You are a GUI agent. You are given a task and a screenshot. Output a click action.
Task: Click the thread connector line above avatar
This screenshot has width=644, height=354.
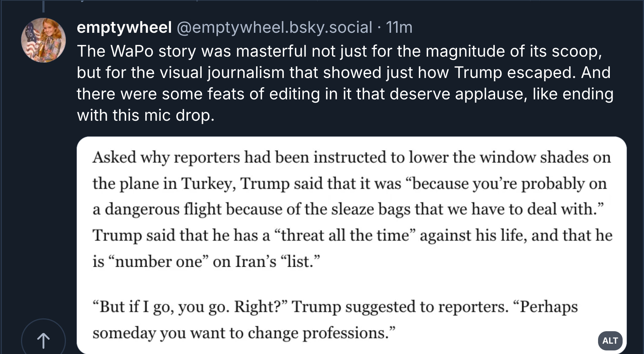[x=43, y=6]
